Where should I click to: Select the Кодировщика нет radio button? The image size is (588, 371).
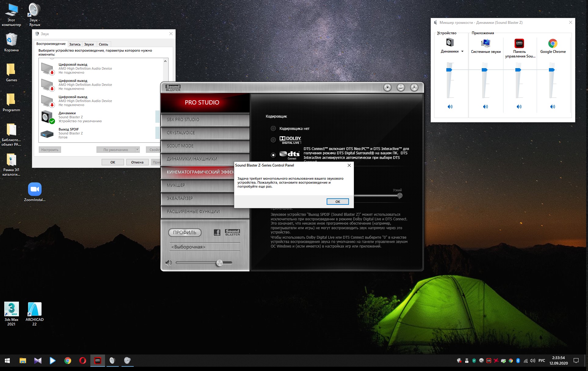coord(273,128)
